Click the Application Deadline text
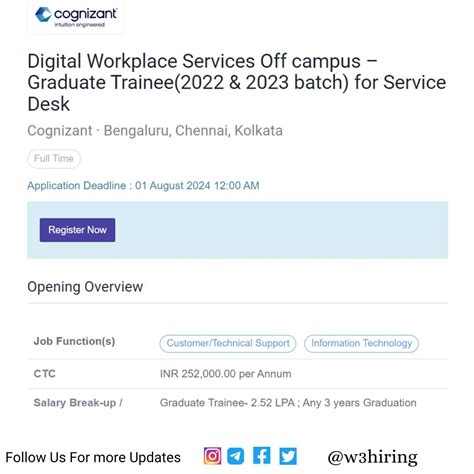The image size is (474, 474). click(x=143, y=186)
